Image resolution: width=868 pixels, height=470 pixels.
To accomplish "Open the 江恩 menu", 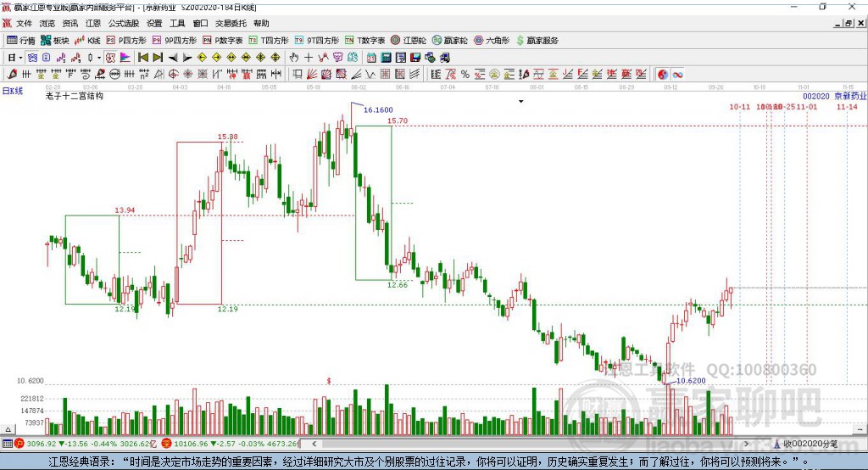I will pyautogui.click(x=93, y=23).
